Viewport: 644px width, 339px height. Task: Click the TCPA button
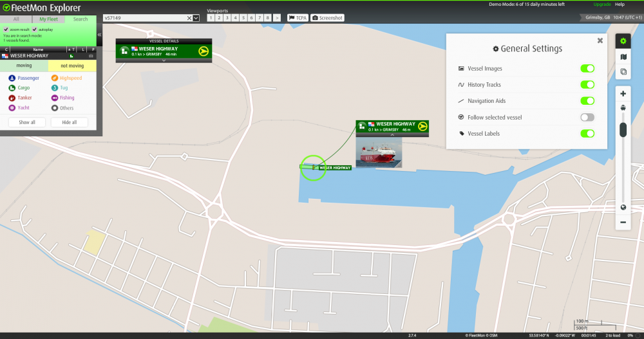[x=298, y=17]
